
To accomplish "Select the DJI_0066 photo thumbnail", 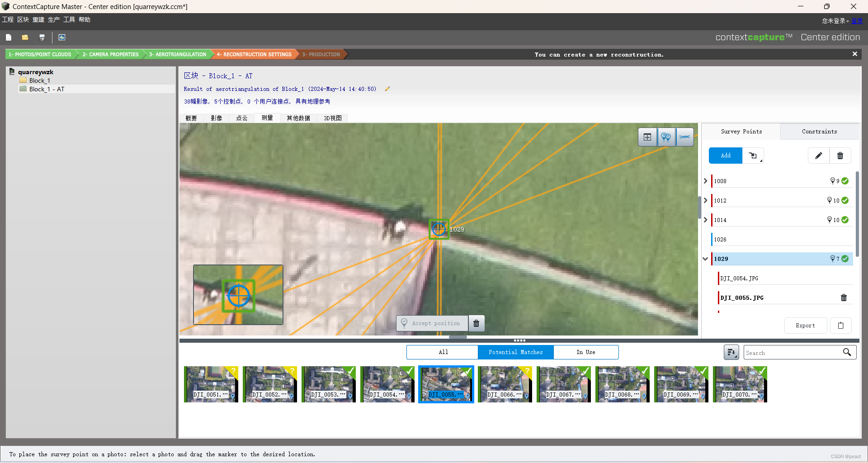I will [x=505, y=384].
